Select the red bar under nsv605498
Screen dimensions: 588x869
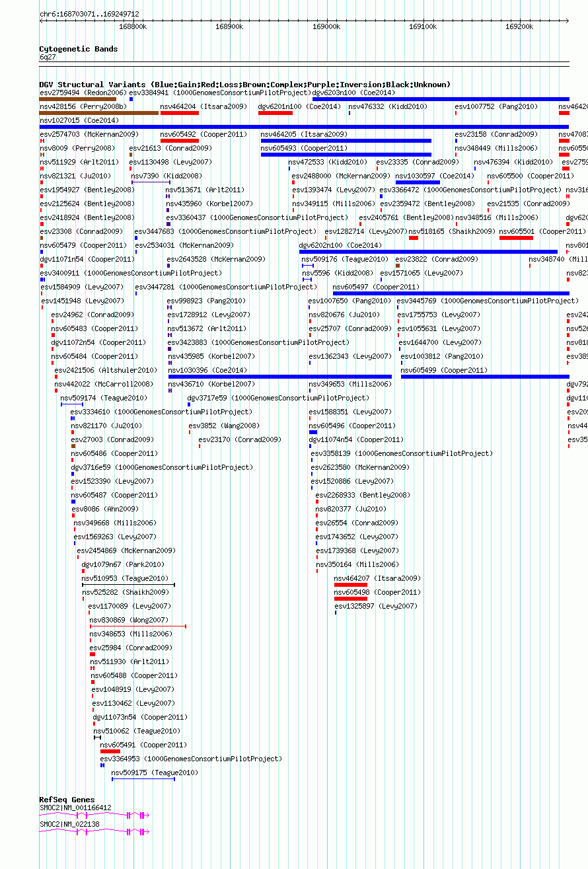click(x=351, y=599)
